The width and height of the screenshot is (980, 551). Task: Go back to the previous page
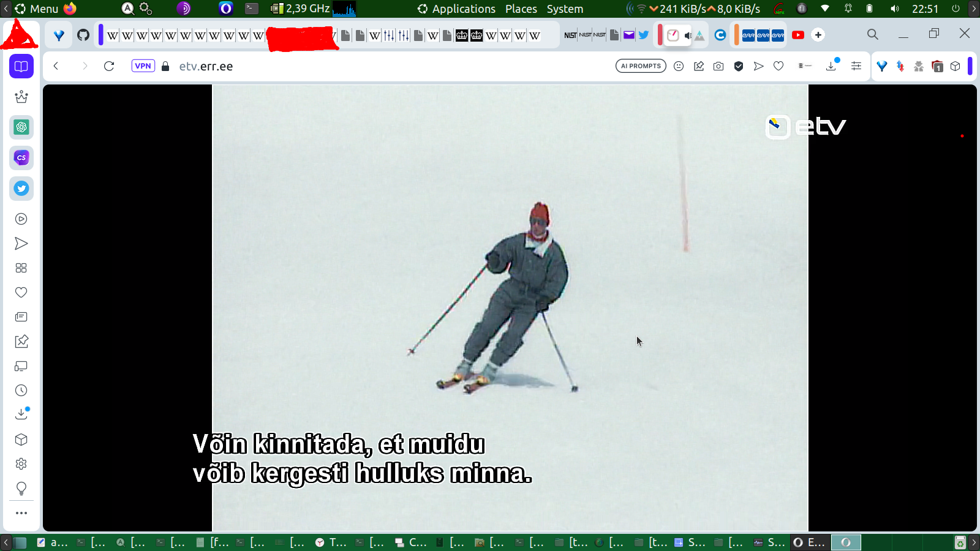(x=56, y=66)
